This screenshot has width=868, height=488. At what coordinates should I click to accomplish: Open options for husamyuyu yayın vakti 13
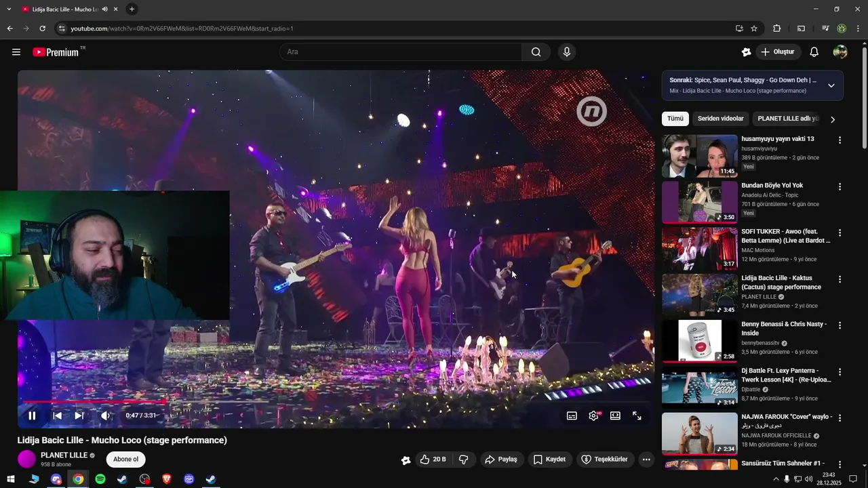pos(840,140)
